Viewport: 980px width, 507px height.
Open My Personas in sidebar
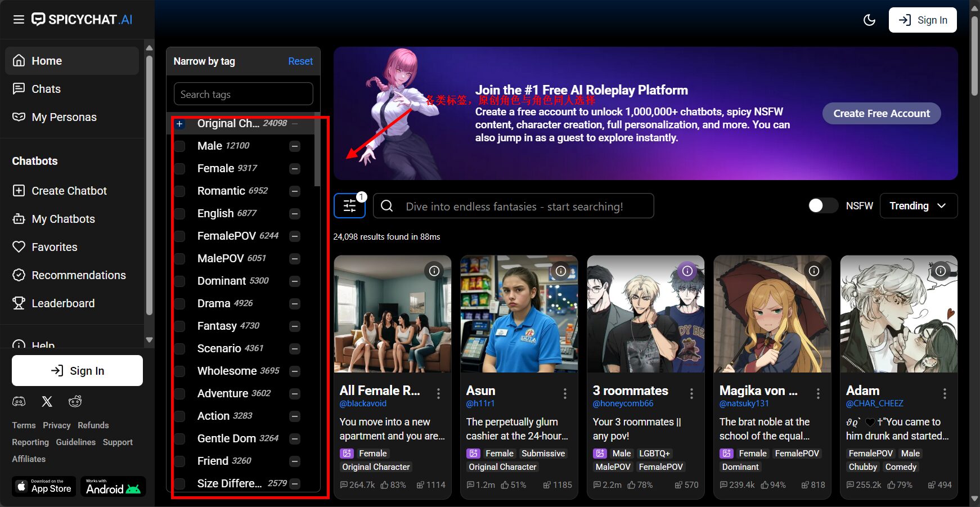72,117
